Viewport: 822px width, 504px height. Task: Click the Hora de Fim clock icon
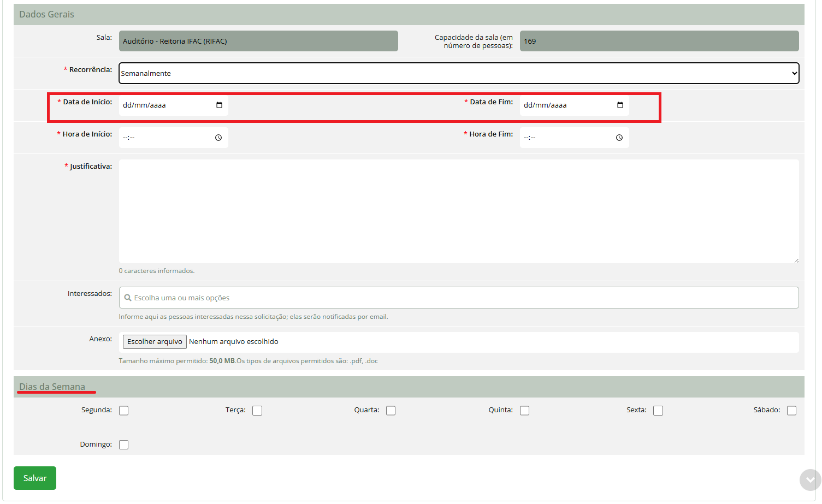(619, 138)
